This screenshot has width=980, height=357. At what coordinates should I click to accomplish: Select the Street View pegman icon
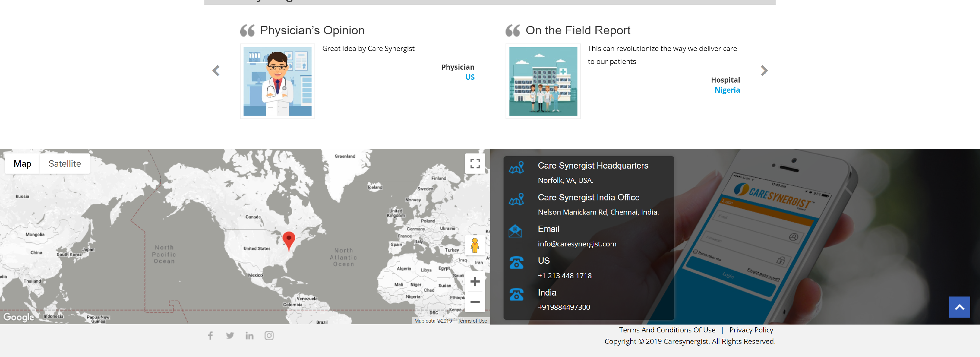coord(475,245)
